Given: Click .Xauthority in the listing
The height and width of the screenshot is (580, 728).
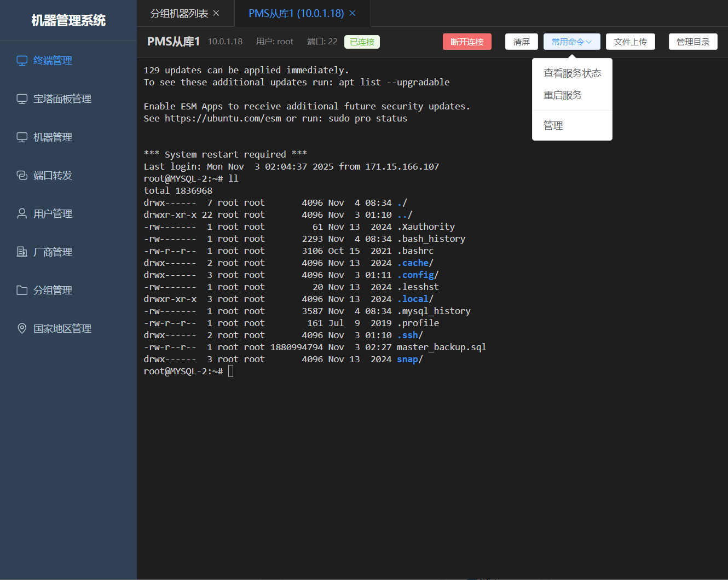Looking at the screenshot, I should (x=426, y=227).
